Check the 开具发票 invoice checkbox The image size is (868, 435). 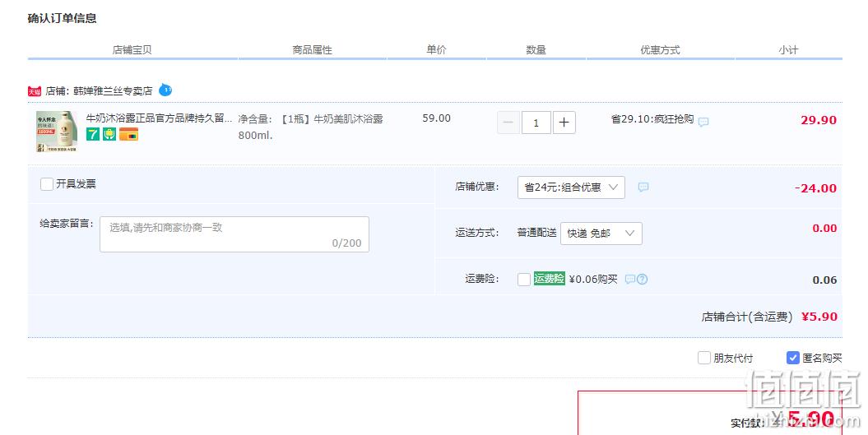coord(47,183)
